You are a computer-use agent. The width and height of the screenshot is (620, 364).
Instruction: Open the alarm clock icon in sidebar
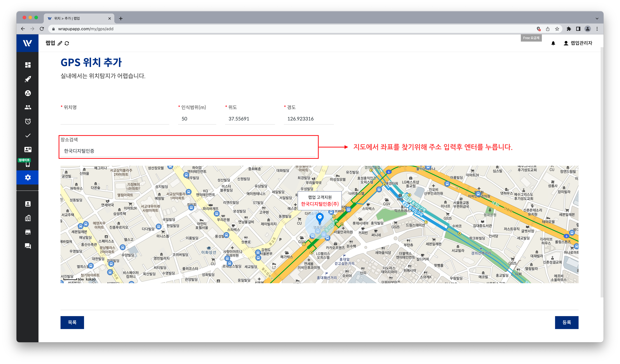coord(28,121)
